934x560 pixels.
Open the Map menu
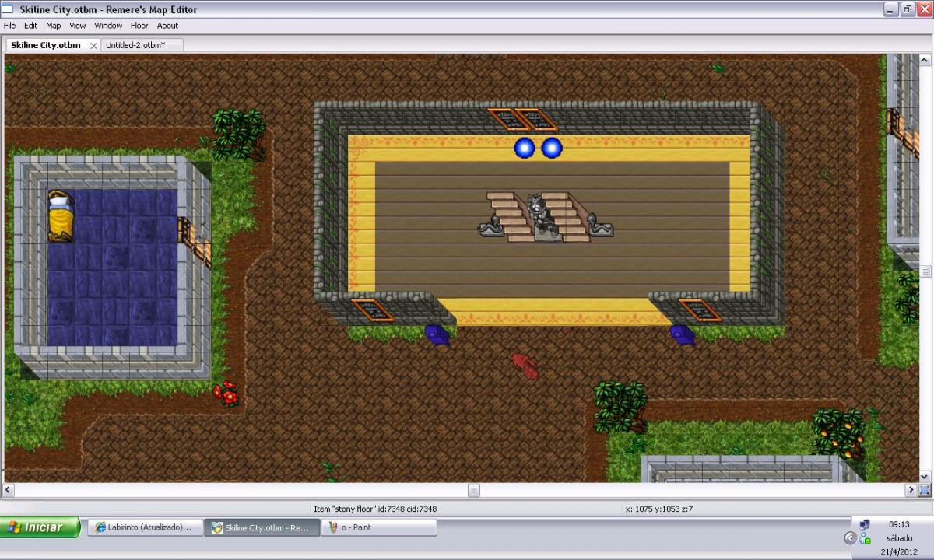point(53,26)
